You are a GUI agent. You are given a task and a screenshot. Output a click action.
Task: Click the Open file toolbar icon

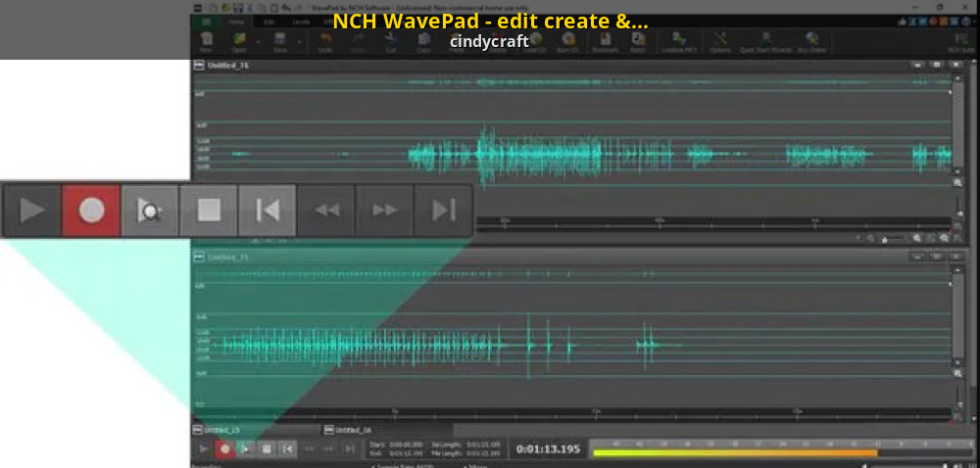click(239, 41)
